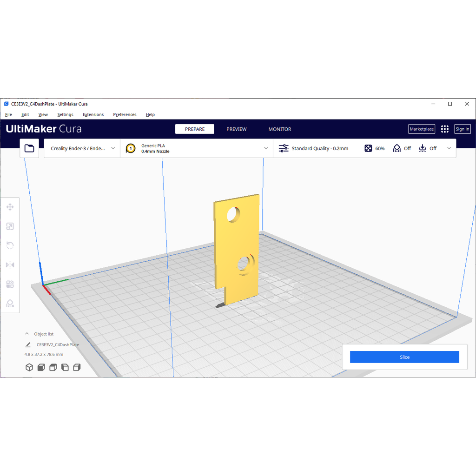Select the Rotate tool in left toolbar

click(10, 245)
